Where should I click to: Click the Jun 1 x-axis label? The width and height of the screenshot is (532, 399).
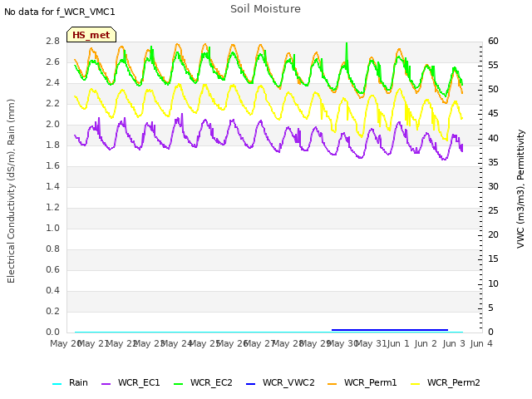click(398, 343)
